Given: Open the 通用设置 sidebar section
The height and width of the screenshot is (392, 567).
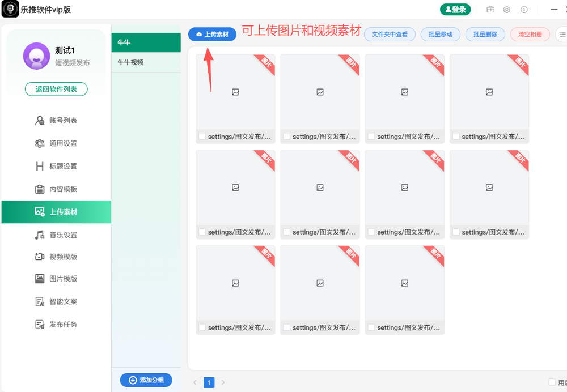Looking at the screenshot, I should [x=64, y=143].
